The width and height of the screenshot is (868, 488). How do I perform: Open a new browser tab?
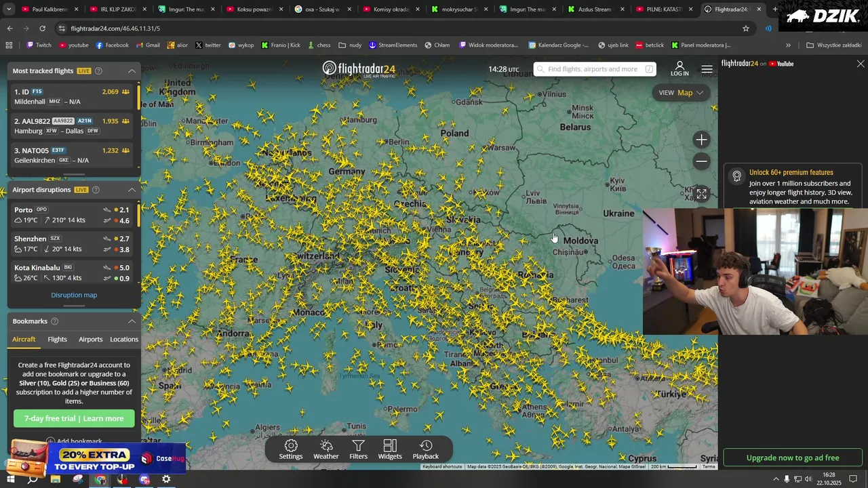tap(775, 9)
